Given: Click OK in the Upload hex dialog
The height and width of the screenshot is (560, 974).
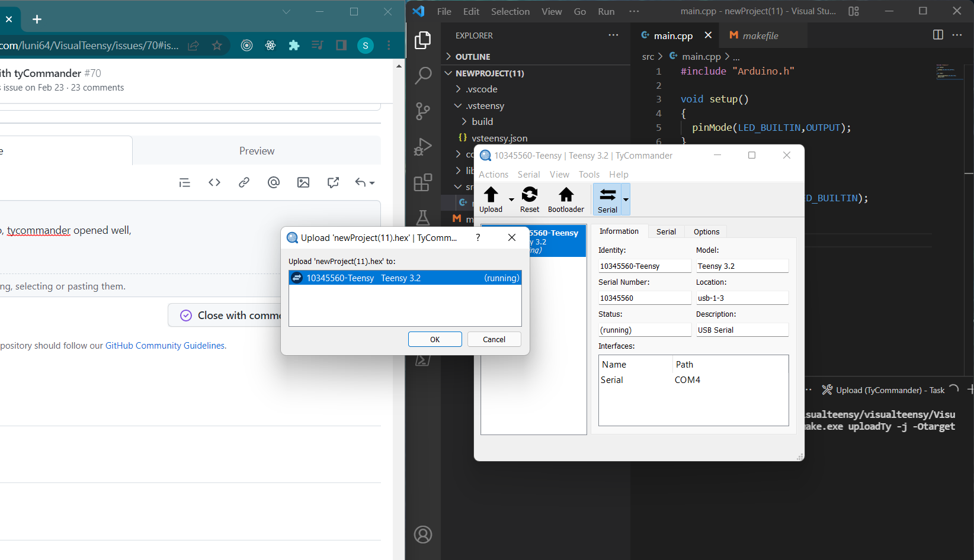Looking at the screenshot, I should (435, 339).
